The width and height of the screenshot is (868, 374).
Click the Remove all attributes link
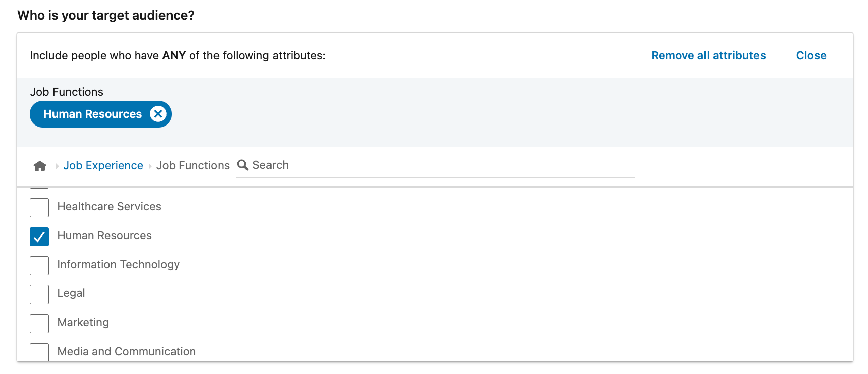pyautogui.click(x=708, y=55)
